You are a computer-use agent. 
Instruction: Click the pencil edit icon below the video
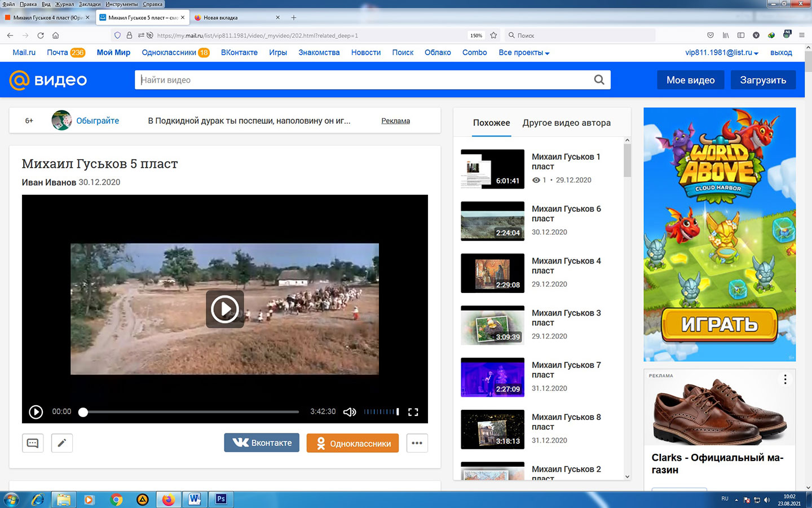coord(62,443)
